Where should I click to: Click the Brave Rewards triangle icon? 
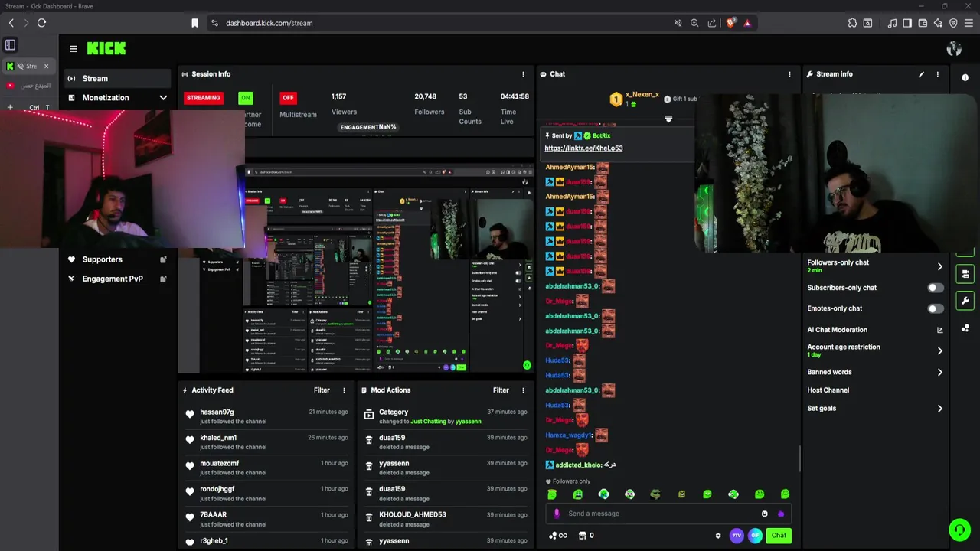click(x=747, y=23)
